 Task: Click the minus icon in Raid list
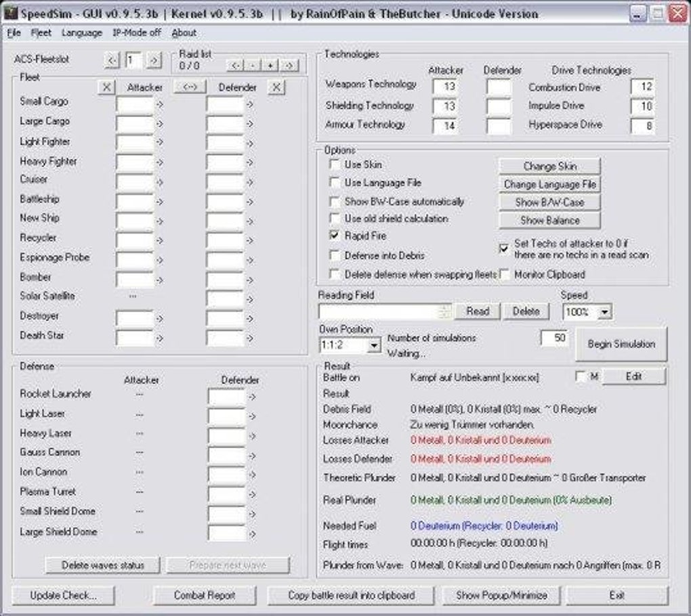point(253,65)
